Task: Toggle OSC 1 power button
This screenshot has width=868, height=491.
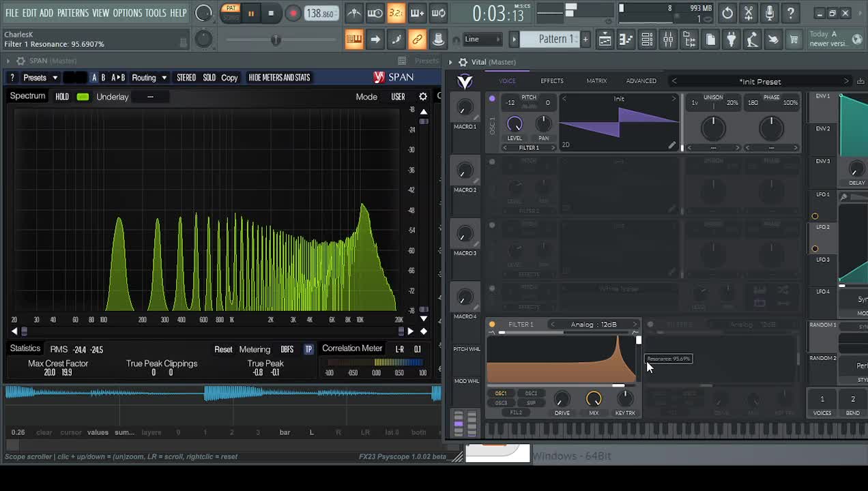Action: click(492, 99)
